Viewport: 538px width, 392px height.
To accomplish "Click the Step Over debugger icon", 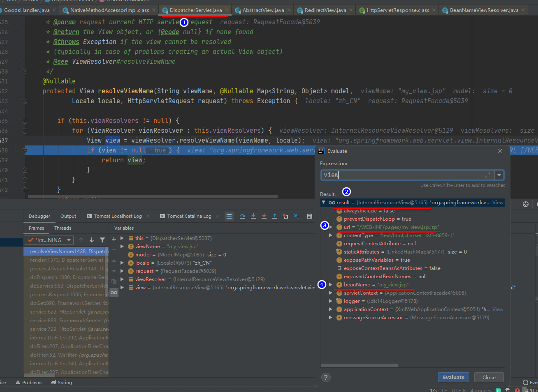I will tap(243, 216).
